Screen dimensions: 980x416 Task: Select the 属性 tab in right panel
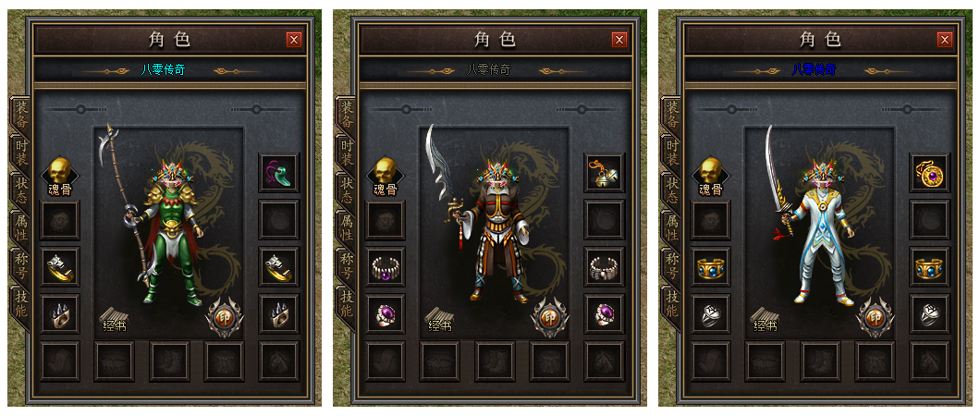coord(672,228)
